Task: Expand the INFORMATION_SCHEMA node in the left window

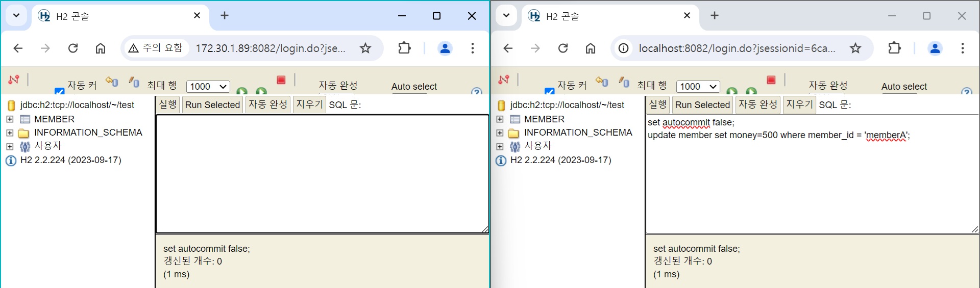Action: click(10, 133)
